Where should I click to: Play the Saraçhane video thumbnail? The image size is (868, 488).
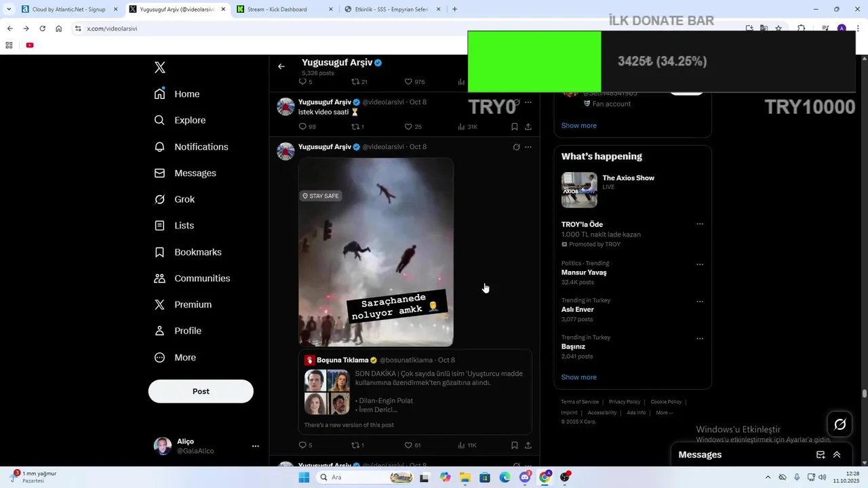[x=376, y=252]
